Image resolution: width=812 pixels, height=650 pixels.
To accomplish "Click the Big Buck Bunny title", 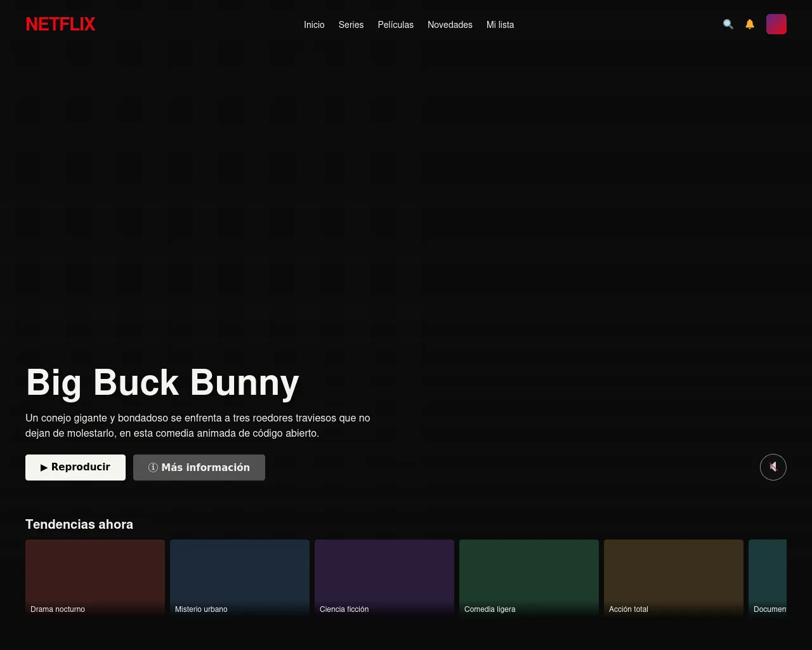I will tap(162, 383).
